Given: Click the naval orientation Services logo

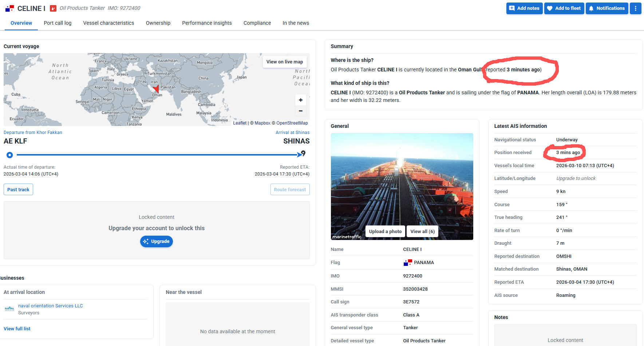Looking at the screenshot, I should 9,309.
